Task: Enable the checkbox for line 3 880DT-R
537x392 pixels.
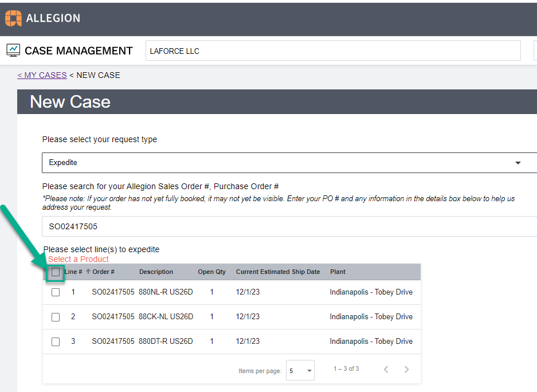Action: pos(56,342)
